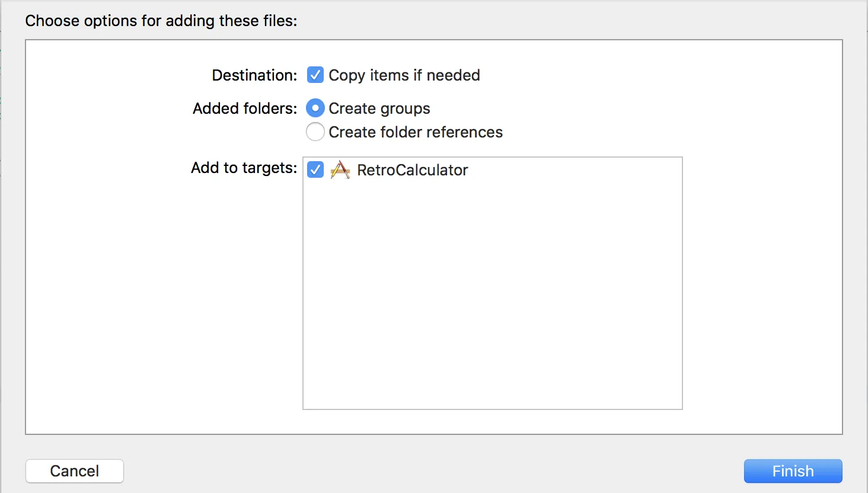This screenshot has height=493, width=868.
Task: Click the RetroCalculator Xcode app icon
Action: point(340,170)
